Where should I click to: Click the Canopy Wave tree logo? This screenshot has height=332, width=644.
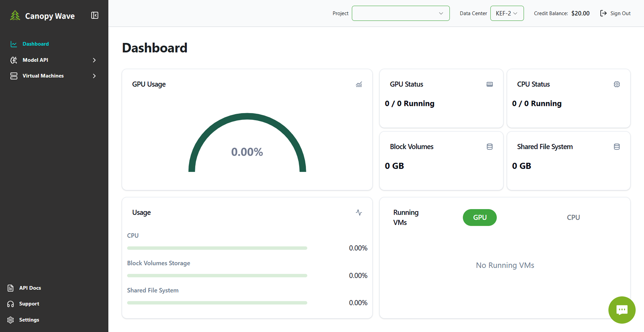tap(15, 15)
